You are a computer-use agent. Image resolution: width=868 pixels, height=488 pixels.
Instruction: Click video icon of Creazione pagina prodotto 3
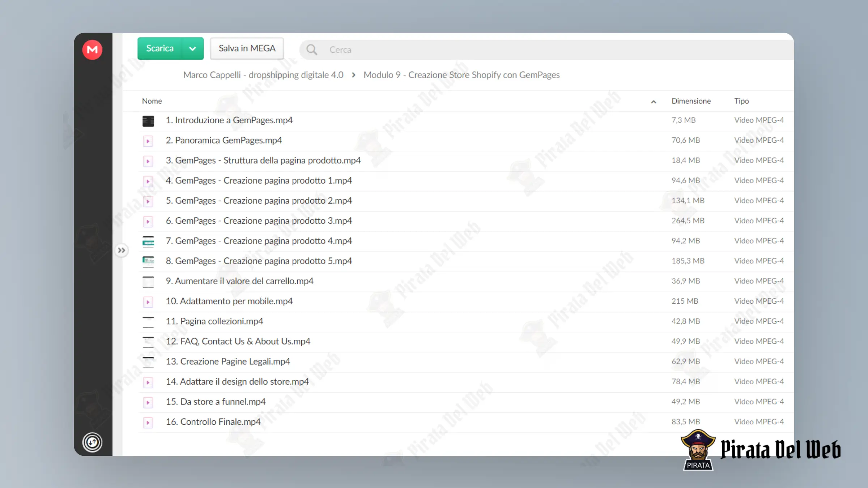(148, 222)
